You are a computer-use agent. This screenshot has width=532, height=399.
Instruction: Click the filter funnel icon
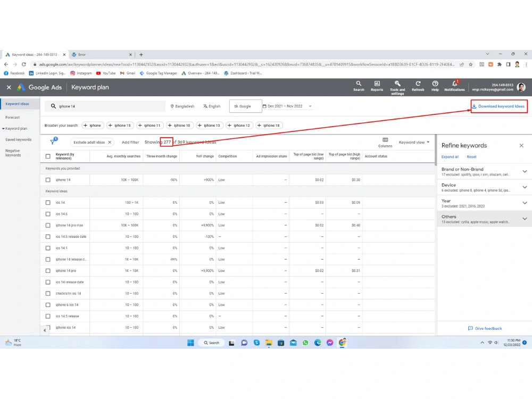53,142
